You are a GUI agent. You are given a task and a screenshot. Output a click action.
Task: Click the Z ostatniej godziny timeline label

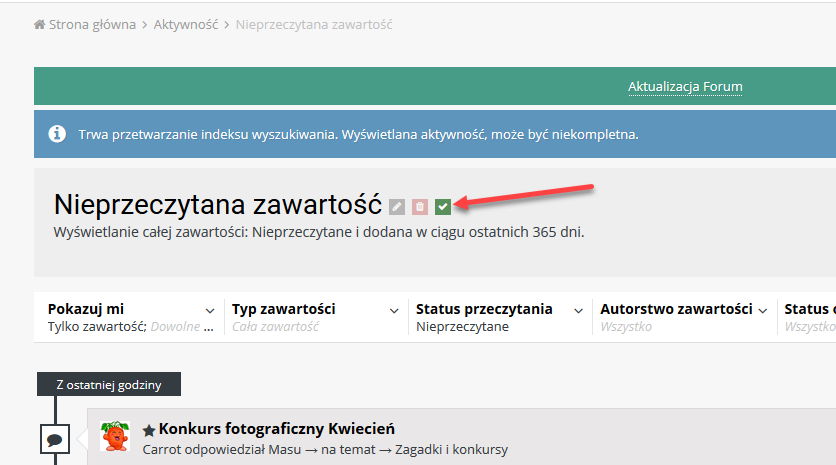pos(109,384)
